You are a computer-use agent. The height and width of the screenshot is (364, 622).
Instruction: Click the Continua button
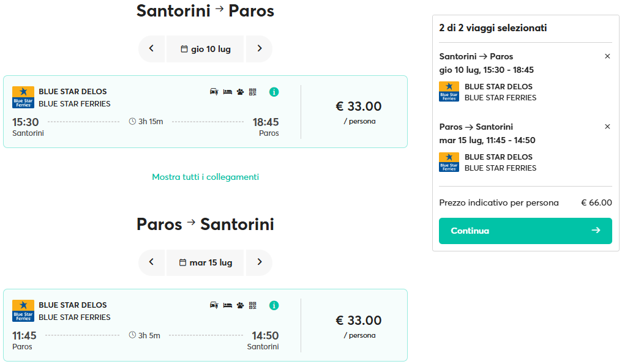point(525,231)
